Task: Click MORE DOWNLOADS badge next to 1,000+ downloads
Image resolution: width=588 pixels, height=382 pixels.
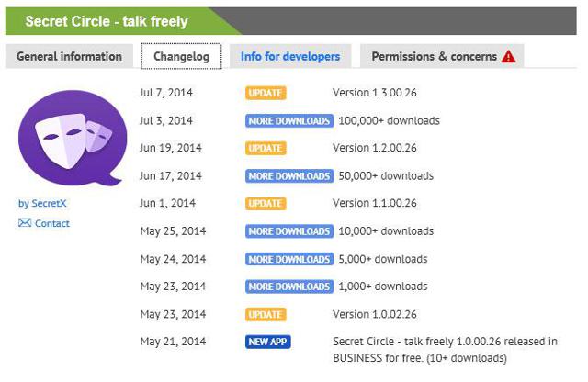Action: coord(289,286)
